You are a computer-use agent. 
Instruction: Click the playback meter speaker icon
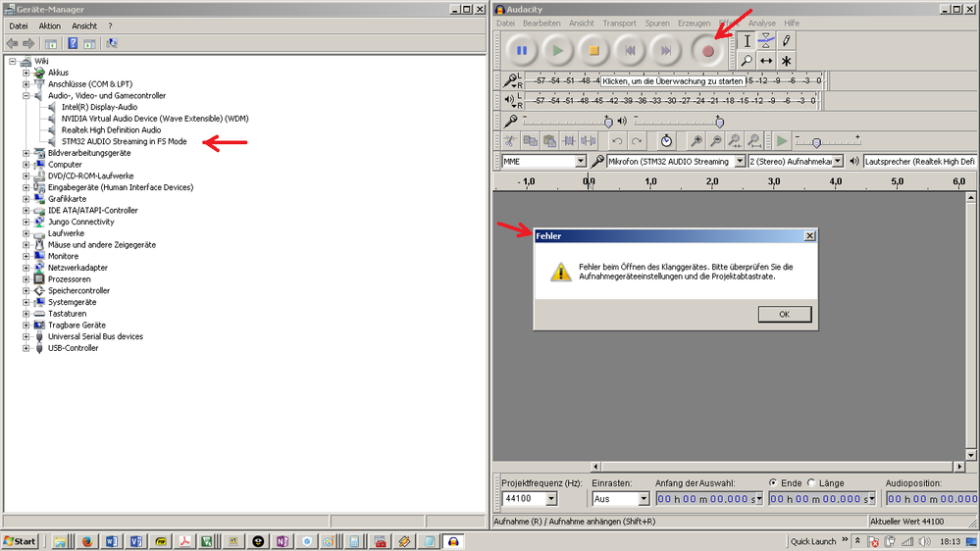coord(511,100)
